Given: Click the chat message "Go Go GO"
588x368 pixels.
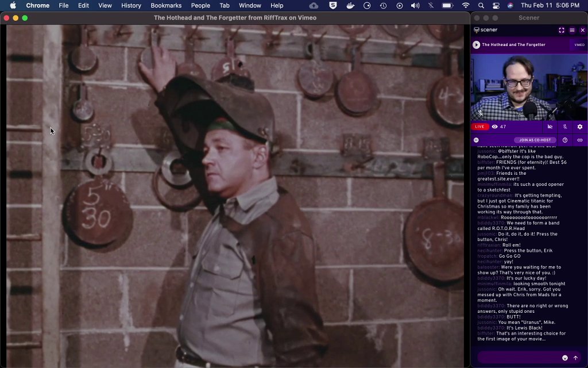Looking at the screenshot, I should tap(510, 256).
